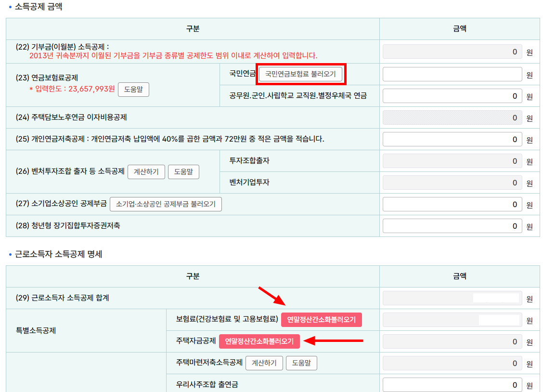
Task: Click 연말정산간소화불러오기 for 보험료 row
Action: point(322,320)
